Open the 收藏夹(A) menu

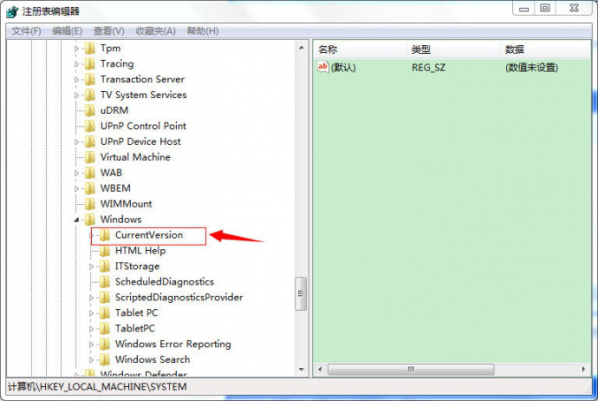[x=155, y=31]
